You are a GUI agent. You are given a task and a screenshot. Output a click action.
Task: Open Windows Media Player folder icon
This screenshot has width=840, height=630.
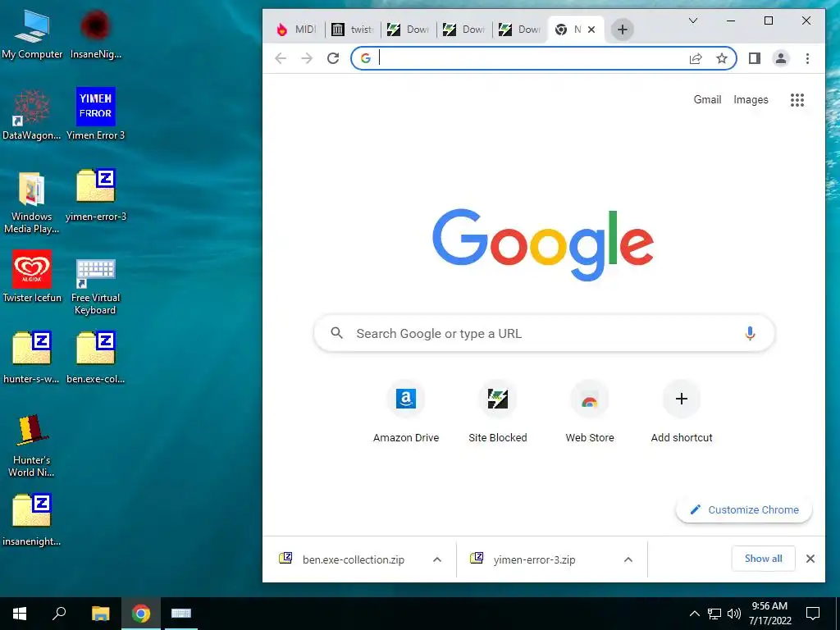(32, 203)
